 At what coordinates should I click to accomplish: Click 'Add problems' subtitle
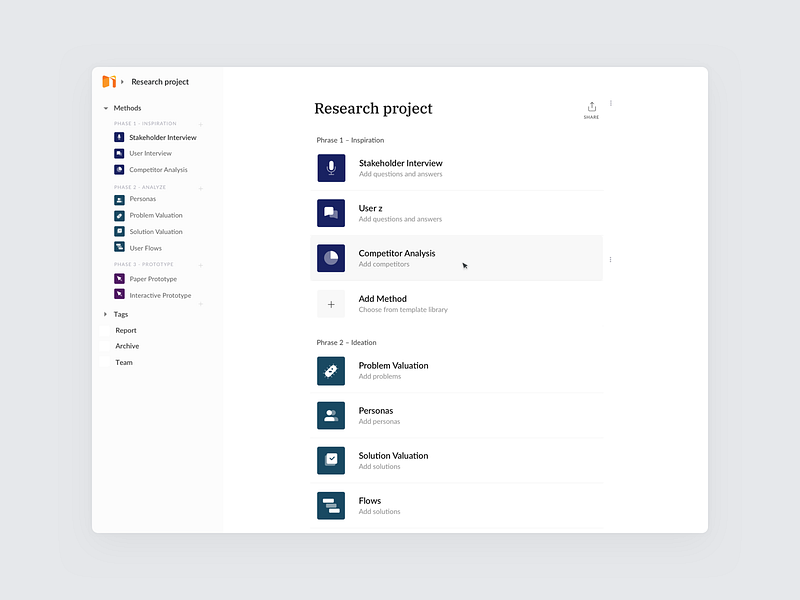(380, 377)
